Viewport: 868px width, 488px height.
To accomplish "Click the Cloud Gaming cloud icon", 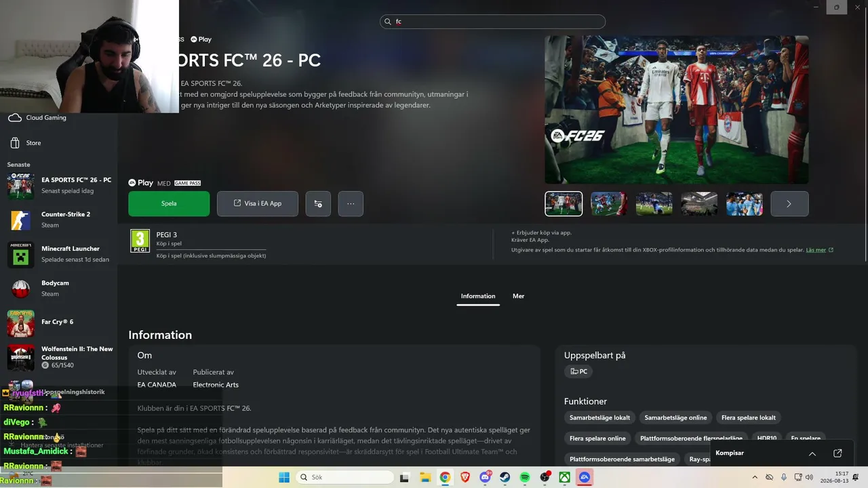I will click(x=15, y=118).
